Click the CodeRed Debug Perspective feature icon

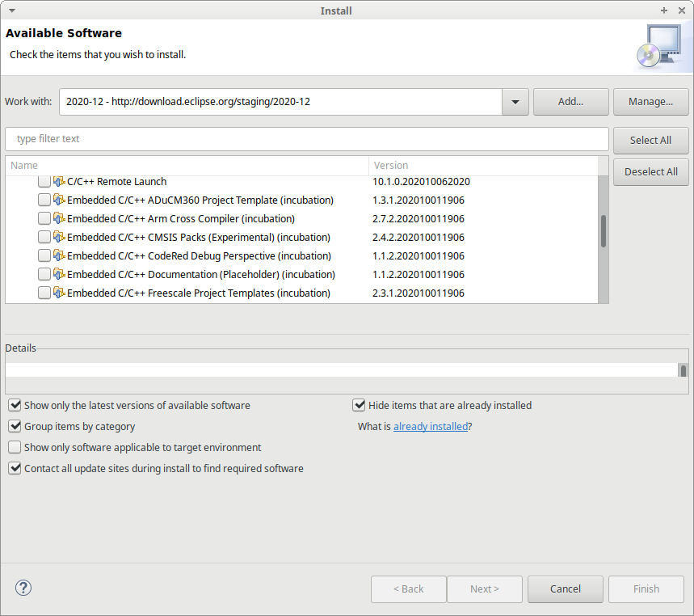(59, 255)
